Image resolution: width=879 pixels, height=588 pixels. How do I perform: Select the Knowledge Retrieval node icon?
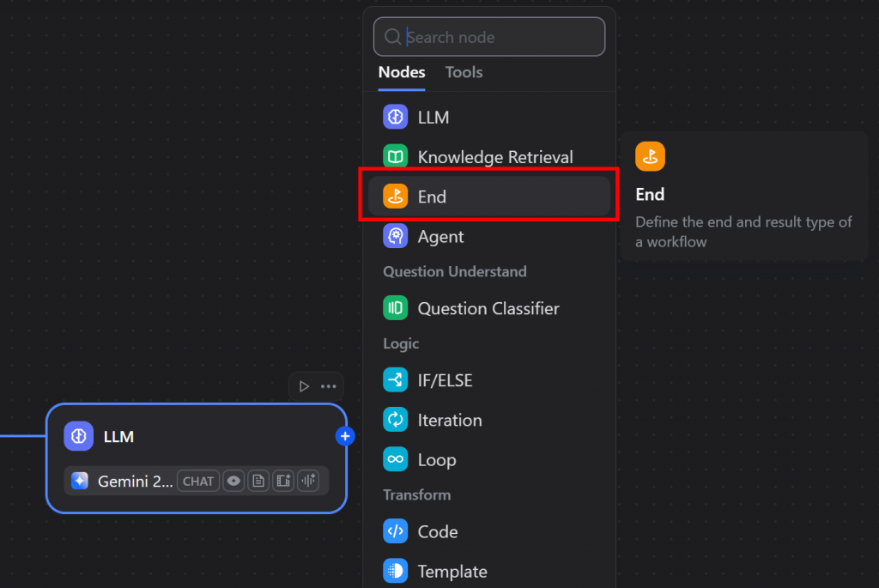[395, 156]
